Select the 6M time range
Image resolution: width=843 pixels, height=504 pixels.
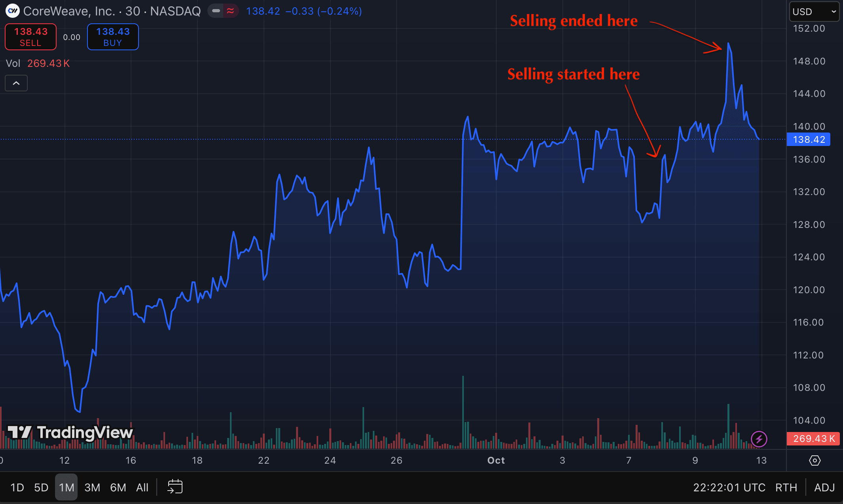118,487
